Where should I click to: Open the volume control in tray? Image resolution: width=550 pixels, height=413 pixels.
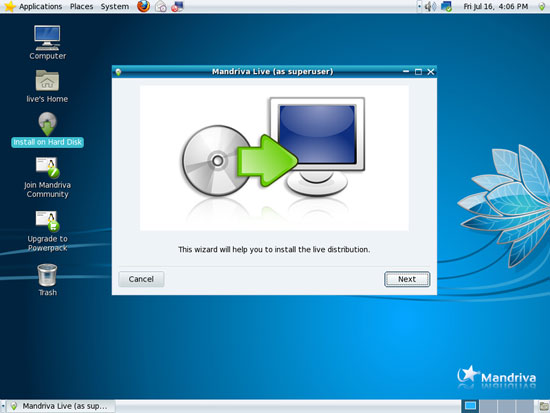430,6
